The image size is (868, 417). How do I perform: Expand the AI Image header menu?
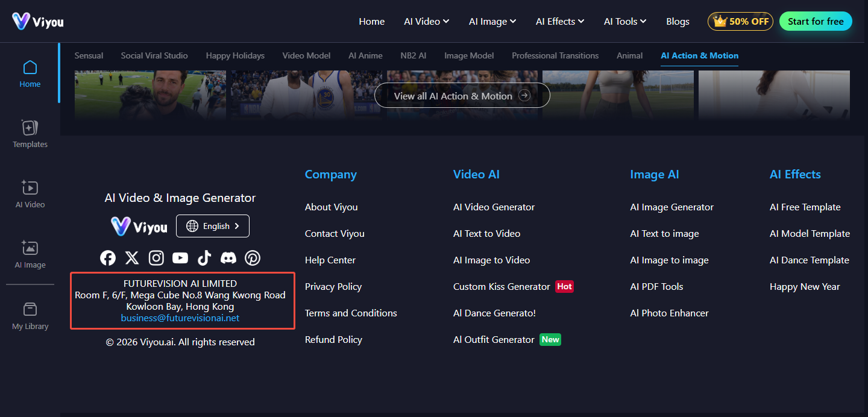492,21
